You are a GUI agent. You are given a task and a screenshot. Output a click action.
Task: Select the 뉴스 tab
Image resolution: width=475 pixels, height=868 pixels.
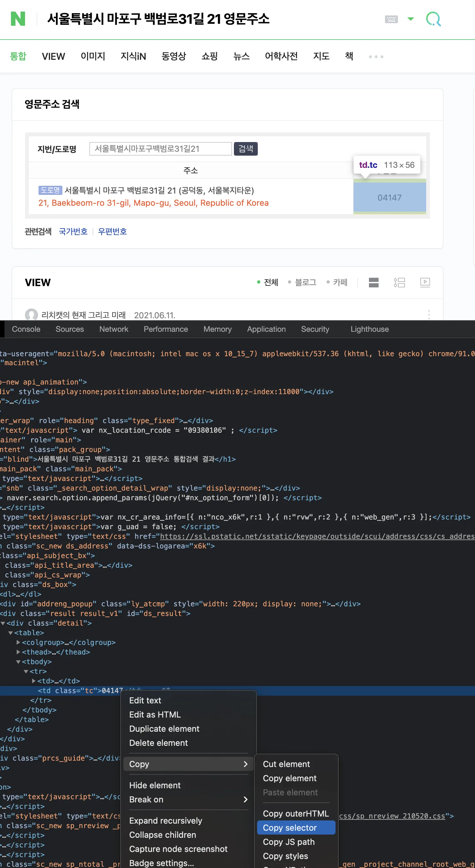pos(242,56)
